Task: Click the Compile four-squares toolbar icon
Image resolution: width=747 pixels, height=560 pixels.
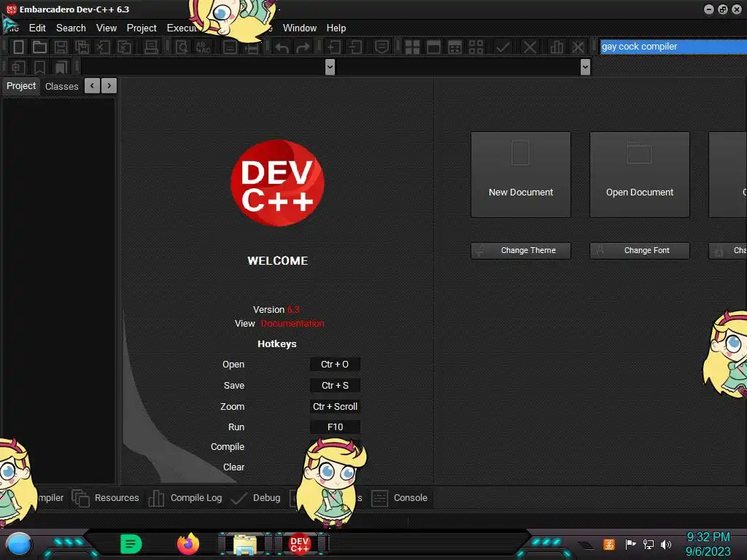Action: (412, 47)
